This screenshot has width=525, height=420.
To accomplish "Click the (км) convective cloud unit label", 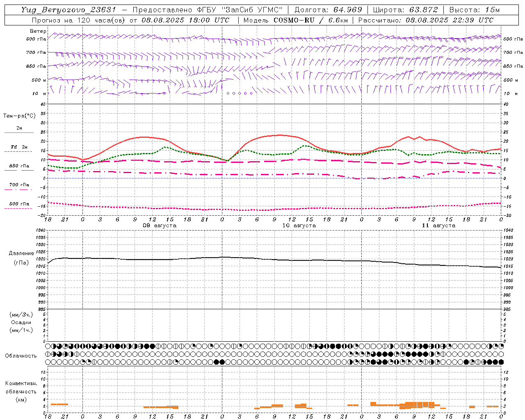I will click(21, 399).
